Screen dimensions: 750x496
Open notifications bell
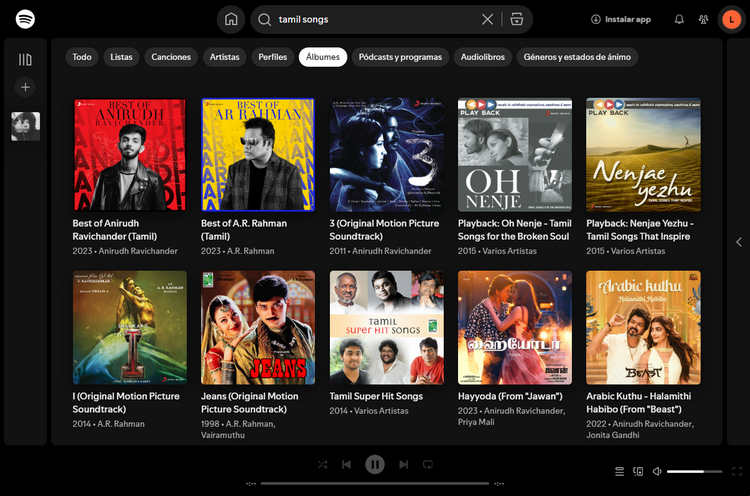click(679, 19)
